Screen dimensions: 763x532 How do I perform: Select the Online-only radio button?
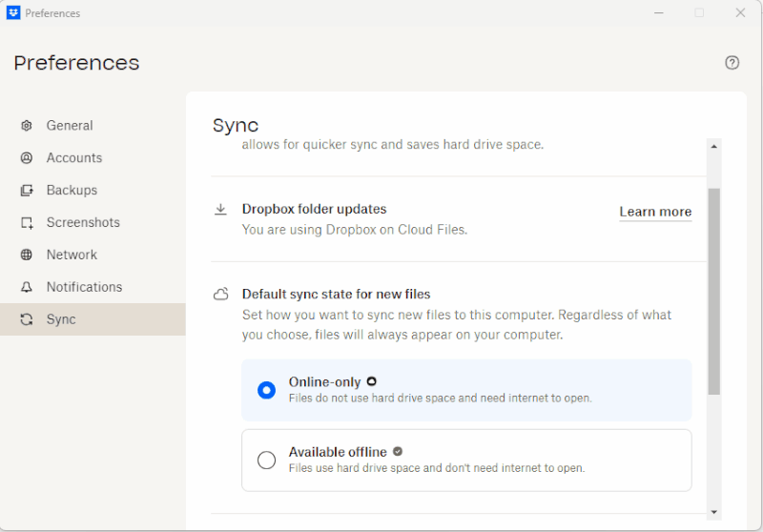tap(267, 390)
